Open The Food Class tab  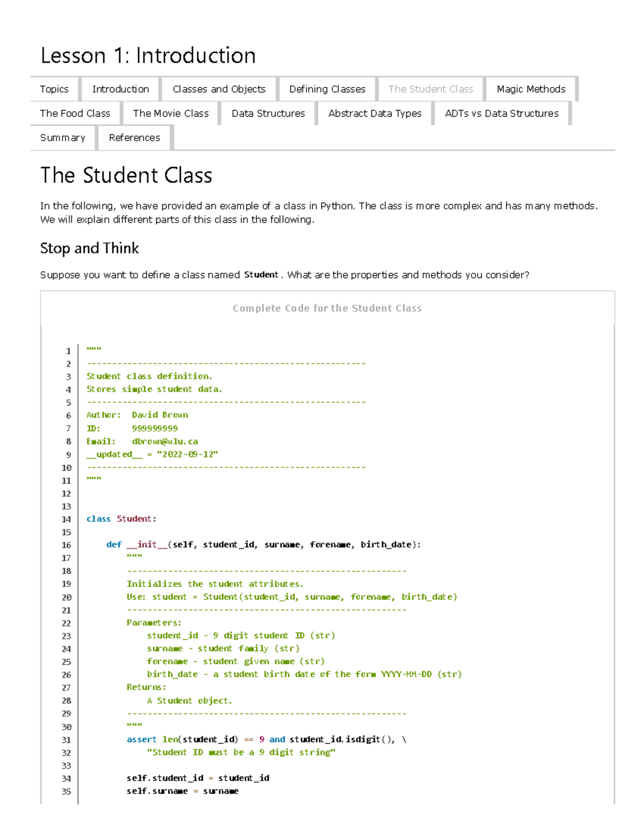tap(75, 113)
